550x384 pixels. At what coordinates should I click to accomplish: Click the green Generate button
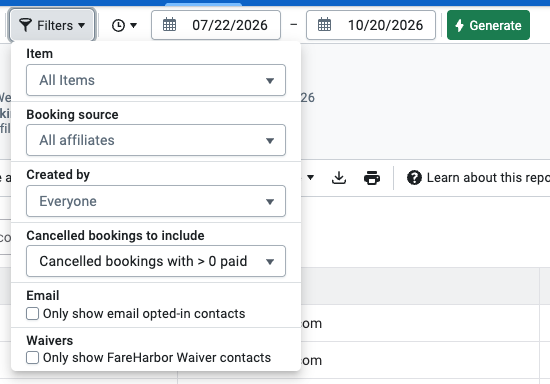[x=488, y=25]
